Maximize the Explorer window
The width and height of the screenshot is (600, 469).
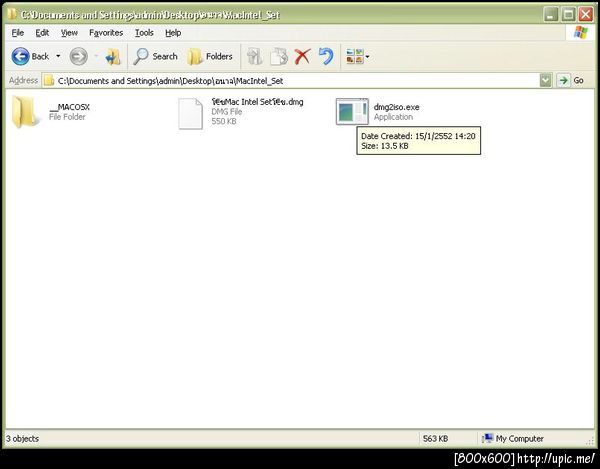[x=569, y=15]
